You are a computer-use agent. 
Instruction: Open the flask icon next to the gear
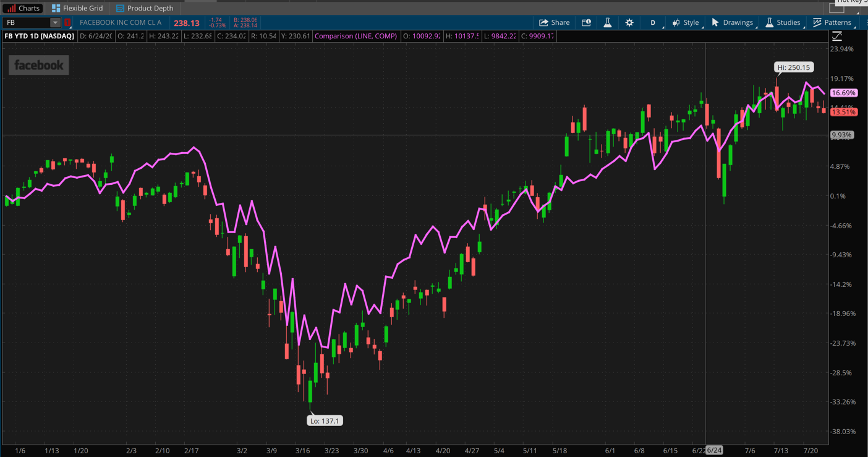(x=607, y=22)
